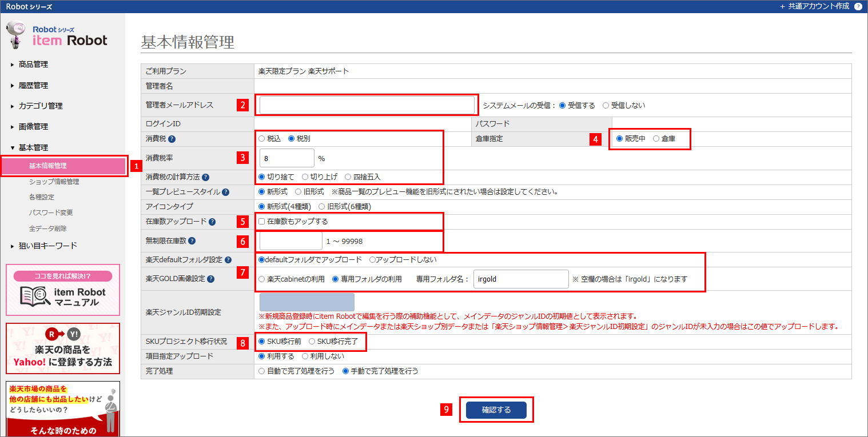Viewport: 868px width, 437px height.
Task: Choose 切り捨て tax calculation method
Action: coord(262,177)
